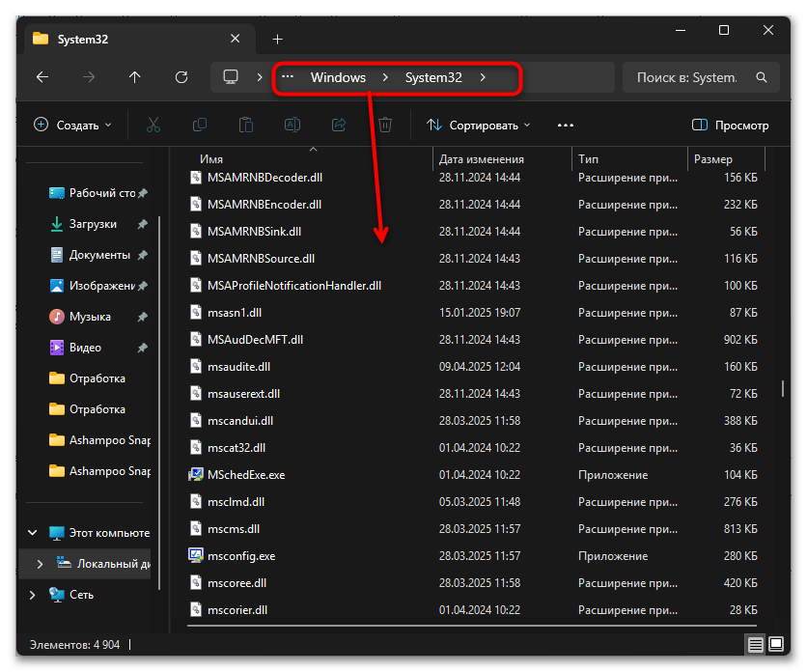Viewport: 807px width, 672px height.
Task: Open the toolbar's three-dot more options menu
Action: [x=565, y=126]
